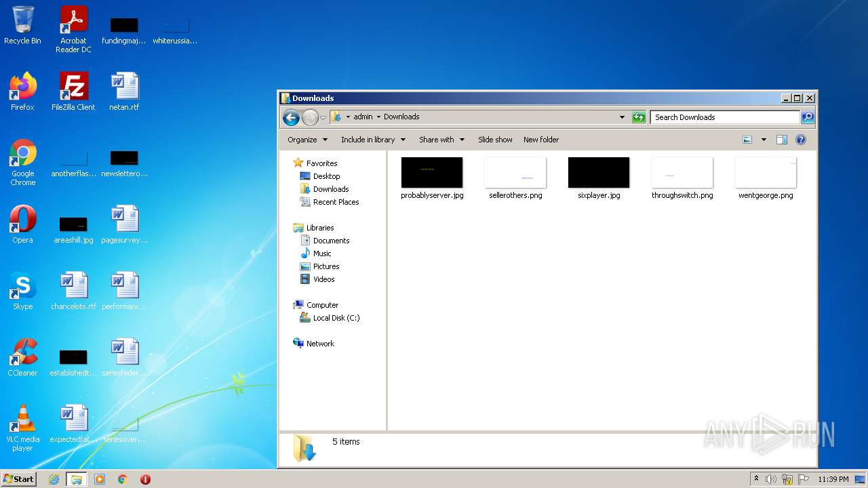Open recent pages dropdown arrow
Screen dimensions: 868x488
point(323,117)
